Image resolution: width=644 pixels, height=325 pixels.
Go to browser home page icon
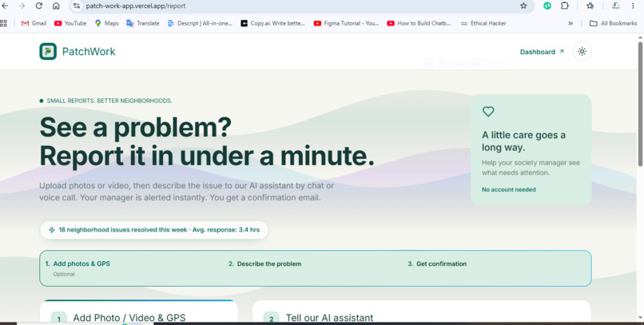[x=56, y=6]
